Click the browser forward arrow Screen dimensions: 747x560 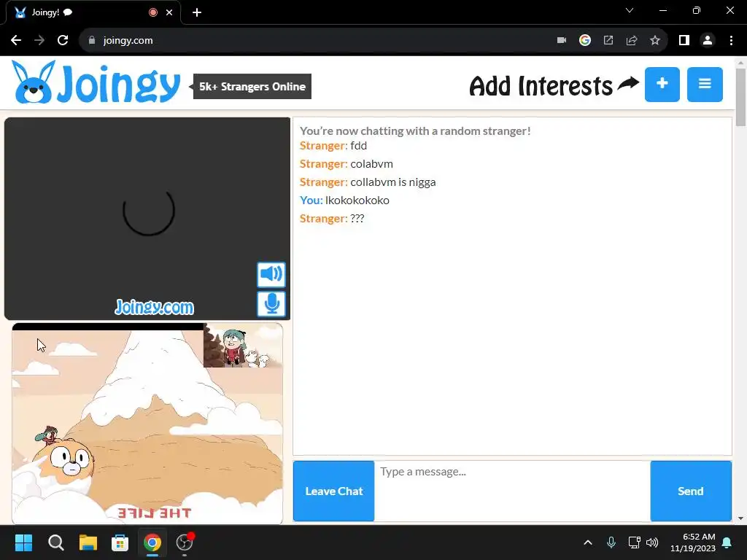39,41
